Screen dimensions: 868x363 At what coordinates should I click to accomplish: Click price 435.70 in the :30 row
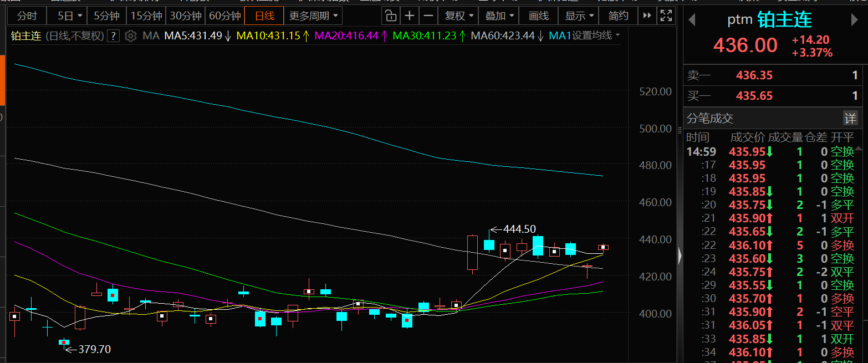pyautogui.click(x=747, y=298)
